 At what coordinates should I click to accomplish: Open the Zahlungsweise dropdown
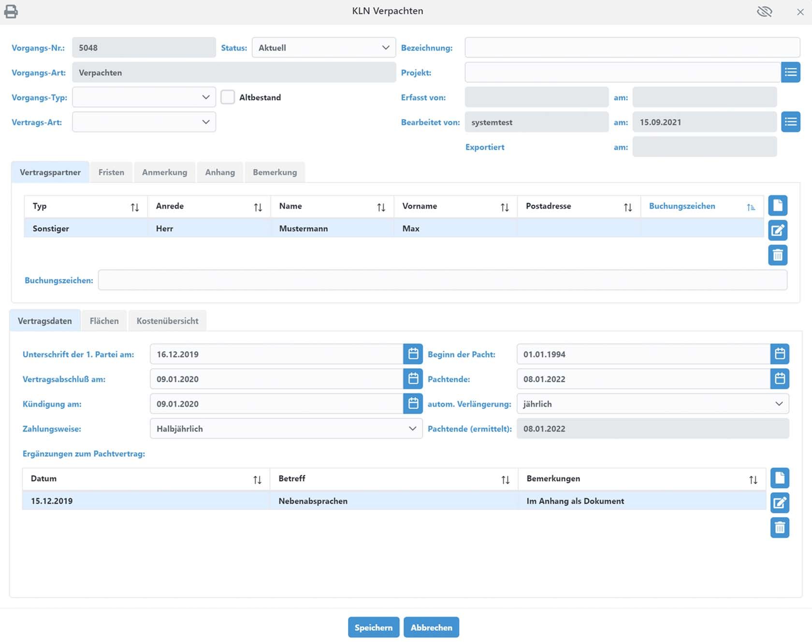click(x=286, y=429)
